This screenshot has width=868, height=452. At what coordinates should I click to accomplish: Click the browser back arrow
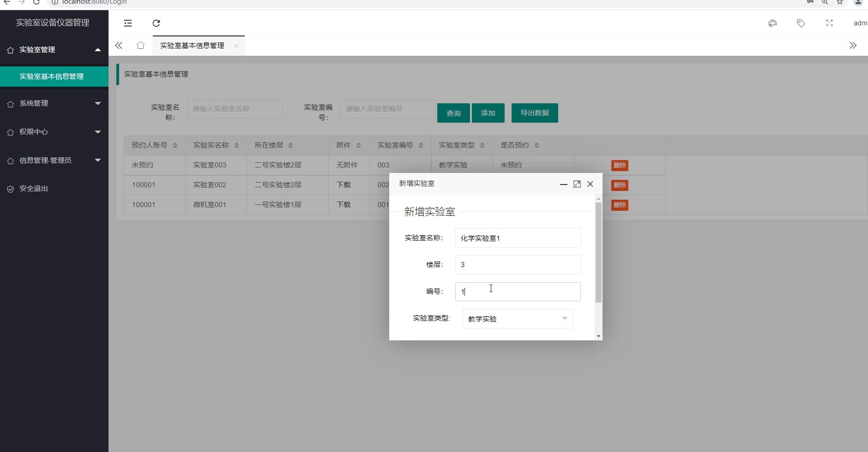tap(7, 2)
